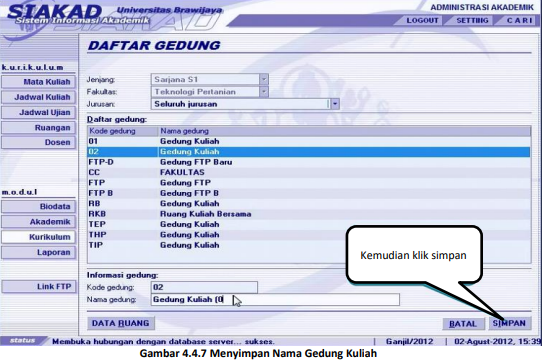542x362 pixels.
Task: Expand the Jurusan dropdown arrow
Action: click(335, 104)
